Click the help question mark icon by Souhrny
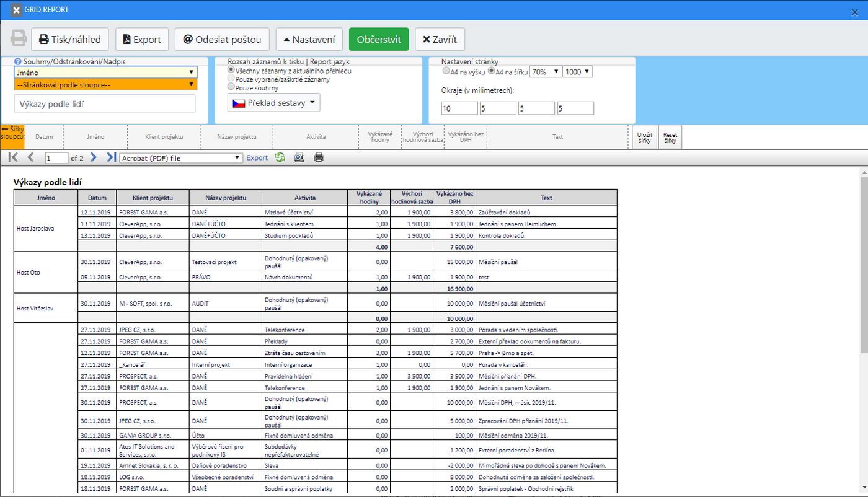 [17, 62]
